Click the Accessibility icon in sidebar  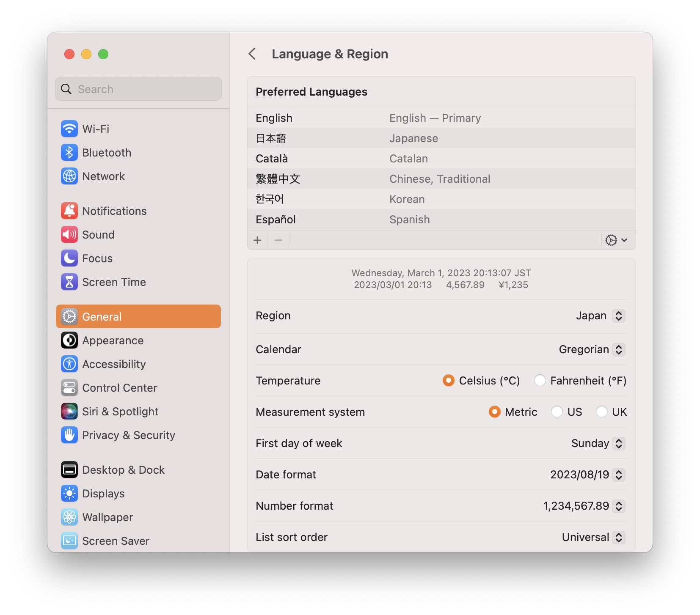click(x=69, y=364)
